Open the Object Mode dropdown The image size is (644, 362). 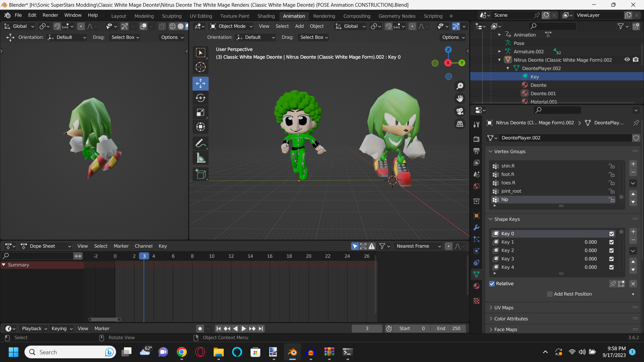pos(231,26)
